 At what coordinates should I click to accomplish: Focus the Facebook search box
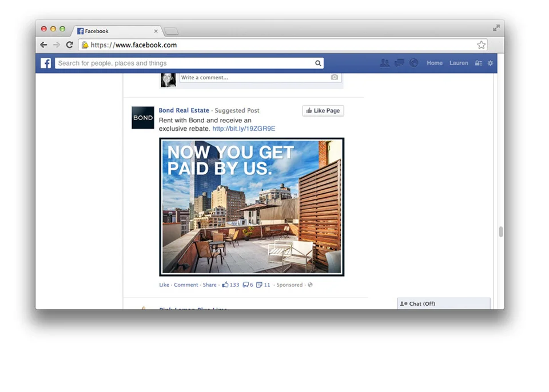coord(189,63)
